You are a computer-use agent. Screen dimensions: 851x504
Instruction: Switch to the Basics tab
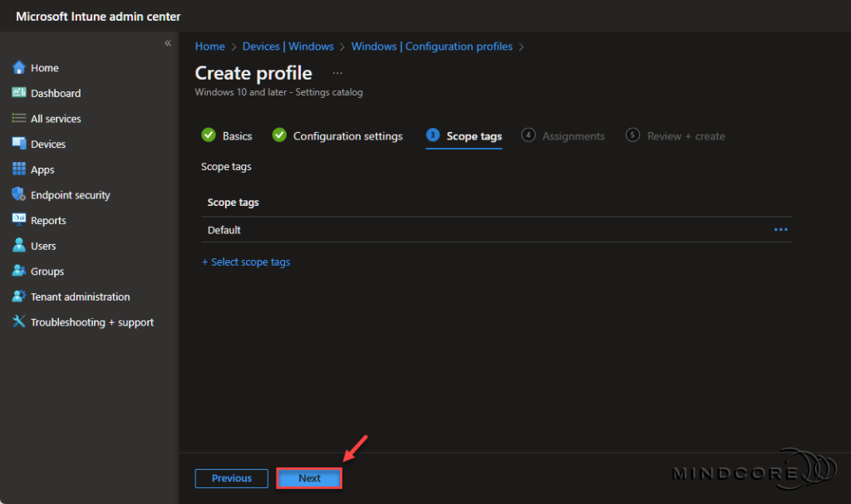(x=237, y=135)
